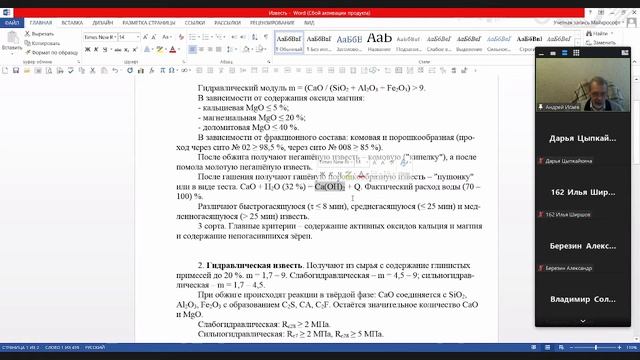The image size is (640, 360).
Task: Click the Multilevel list icon
Action: [220, 37]
